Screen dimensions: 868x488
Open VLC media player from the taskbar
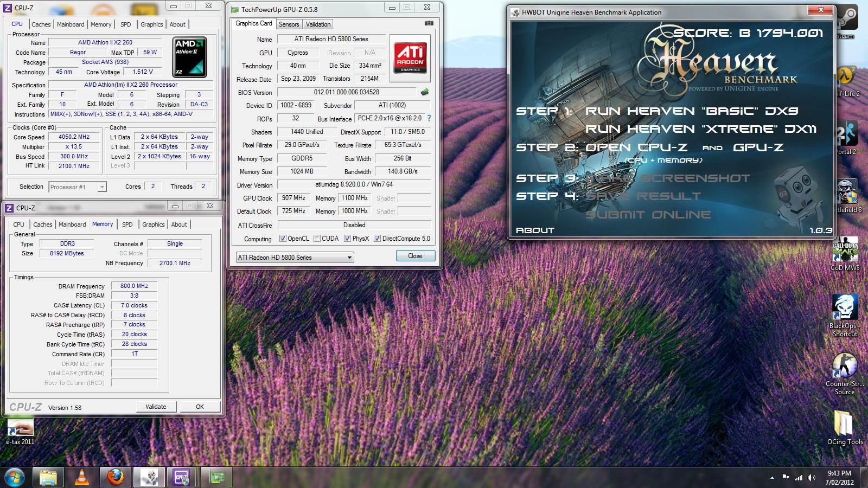(x=82, y=478)
